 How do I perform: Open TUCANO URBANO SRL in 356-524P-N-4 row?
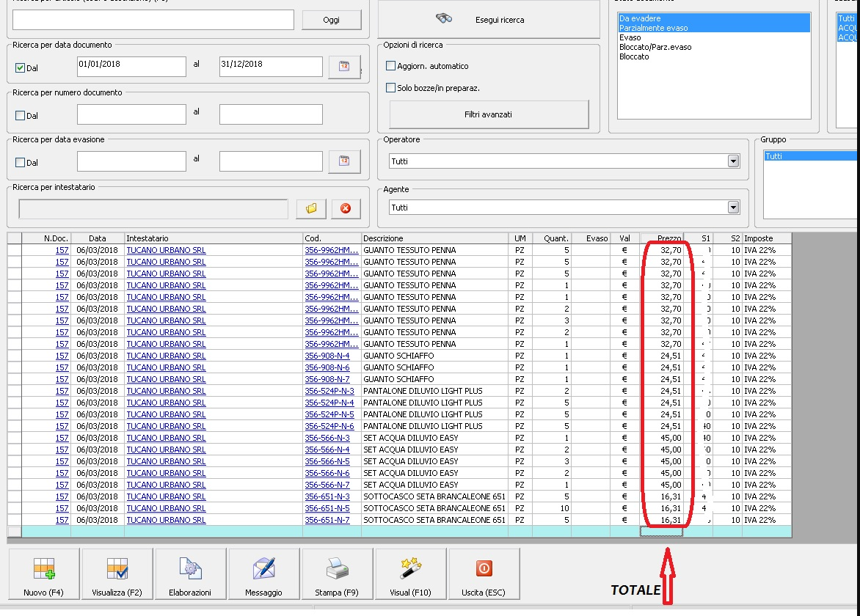click(166, 403)
